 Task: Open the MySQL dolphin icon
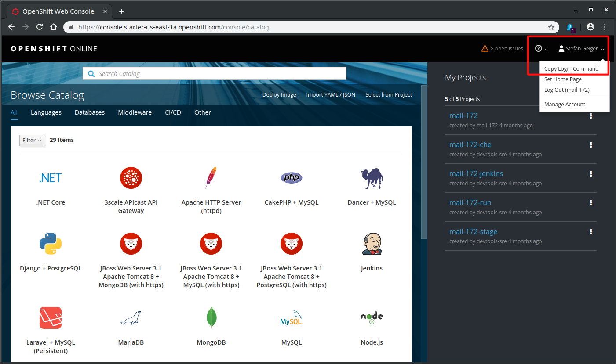pos(292,318)
